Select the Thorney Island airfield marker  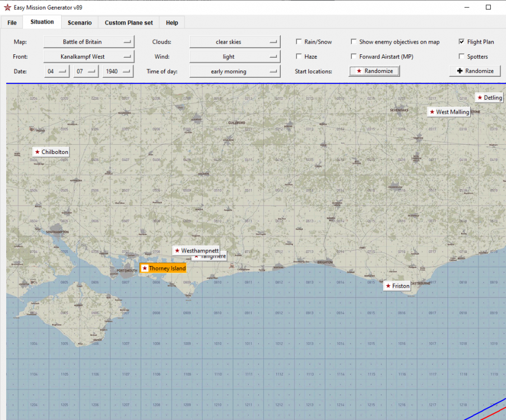pyautogui.click(x=163, y=268)
